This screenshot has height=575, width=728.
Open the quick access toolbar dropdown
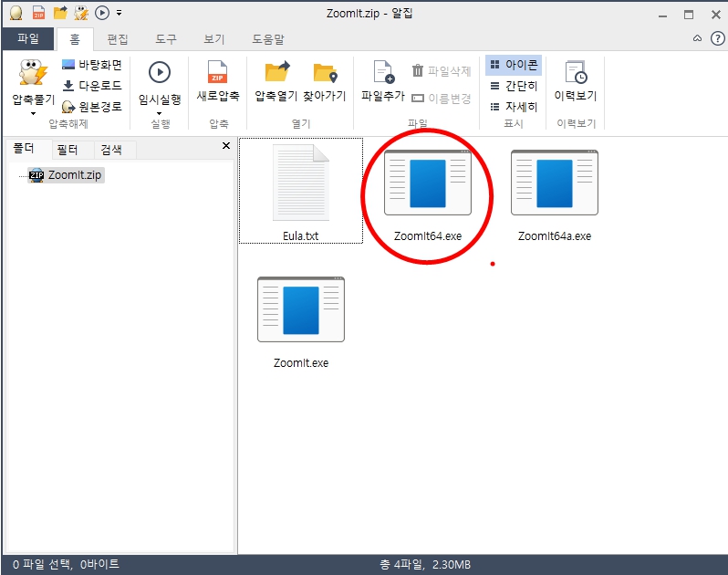click(120, 13)
